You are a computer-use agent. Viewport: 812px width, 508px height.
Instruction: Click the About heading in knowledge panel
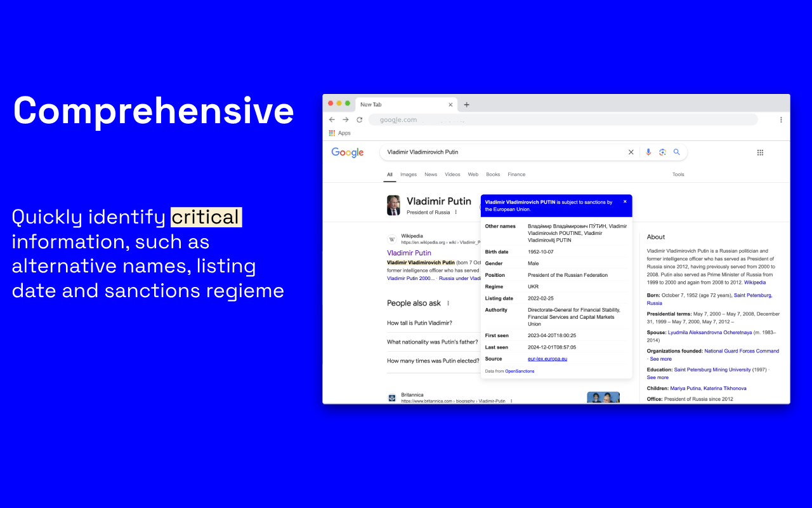tap(656, 237)
